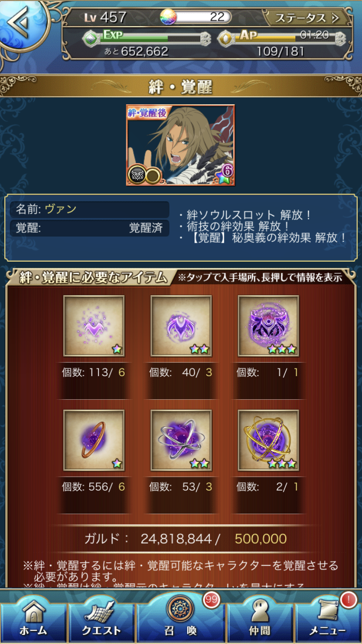Open the 召喚 summon button
362x644 pixels.
(x=181, y=616)
